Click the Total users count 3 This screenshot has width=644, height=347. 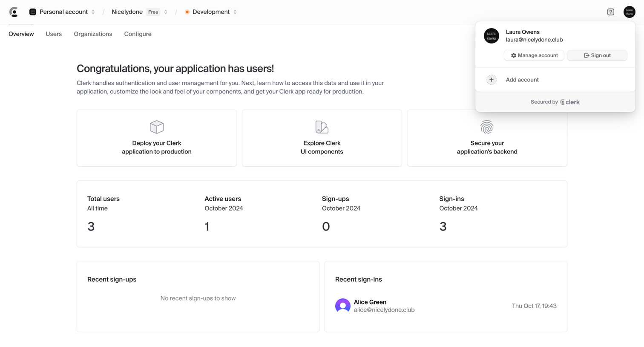[91, 226]
